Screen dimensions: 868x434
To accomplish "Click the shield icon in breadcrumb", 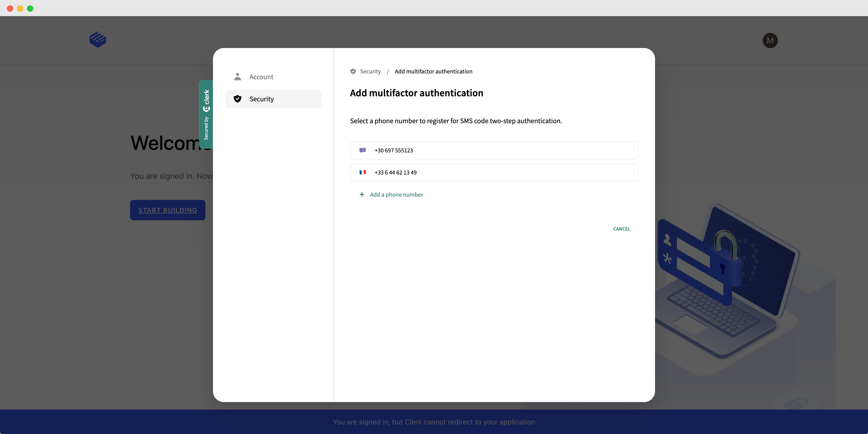I will point(353,71).
